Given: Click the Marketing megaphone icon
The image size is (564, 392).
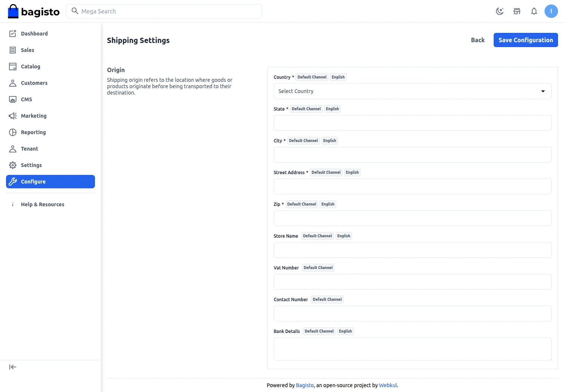Looking at the screenshot, I should click(x=13, y=116).
